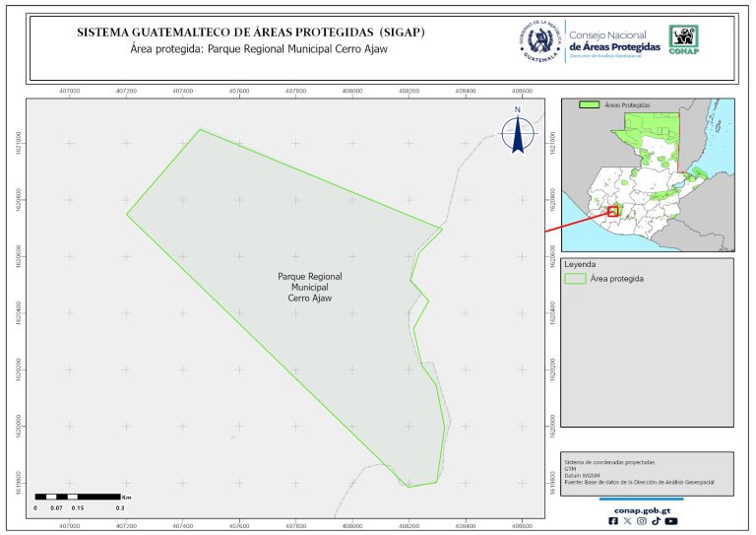
Task: Click the Leyenda heading in the legend panel
Action: 581,264
